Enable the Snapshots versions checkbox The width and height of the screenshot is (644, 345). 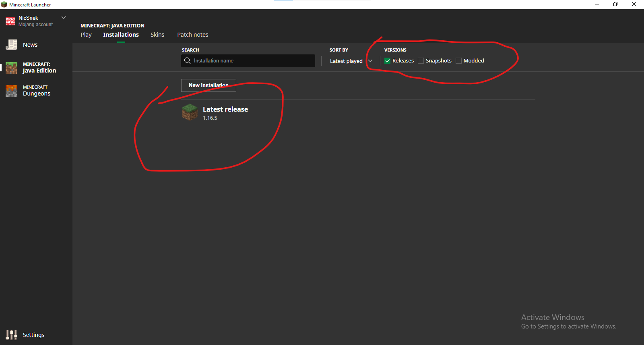pyautogui.click(x=421, y=61)
